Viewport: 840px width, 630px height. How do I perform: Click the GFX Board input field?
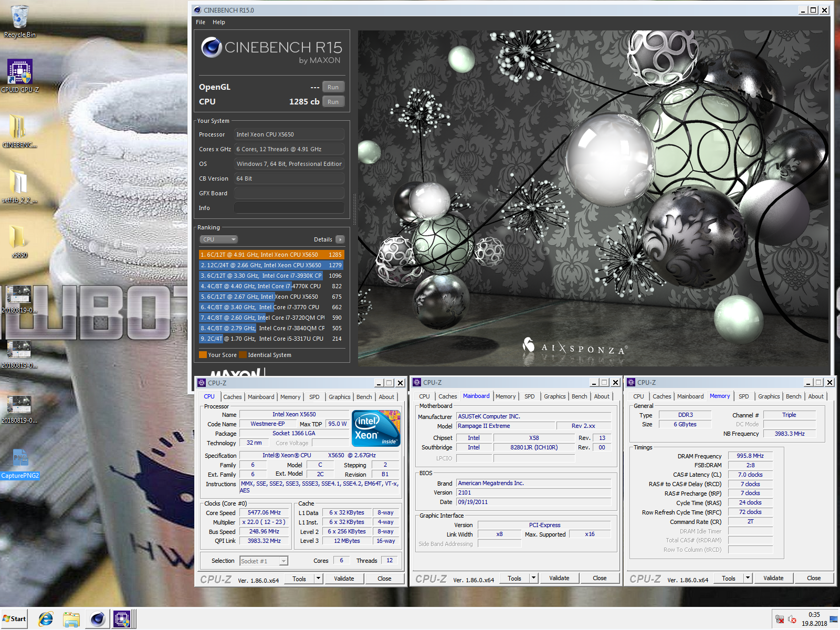[x=289, y=193]
